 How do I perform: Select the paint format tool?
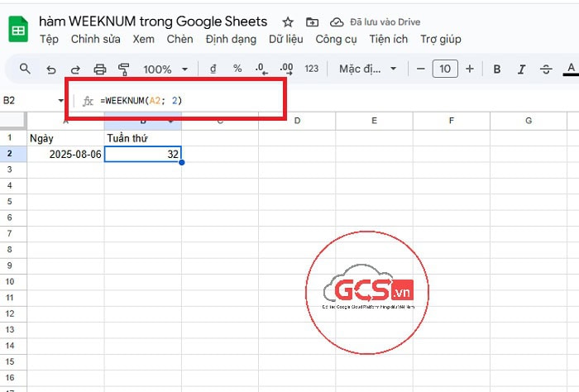click(x=124, y=69)
